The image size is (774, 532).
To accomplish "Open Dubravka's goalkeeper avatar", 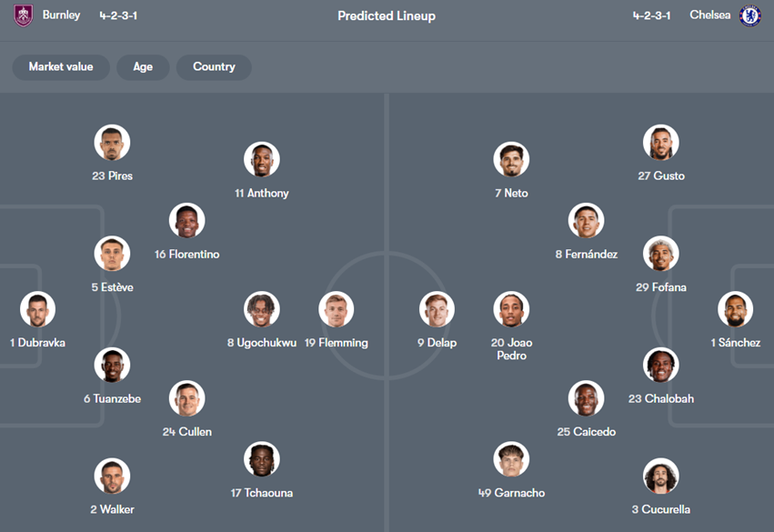I will click(37, 309).
